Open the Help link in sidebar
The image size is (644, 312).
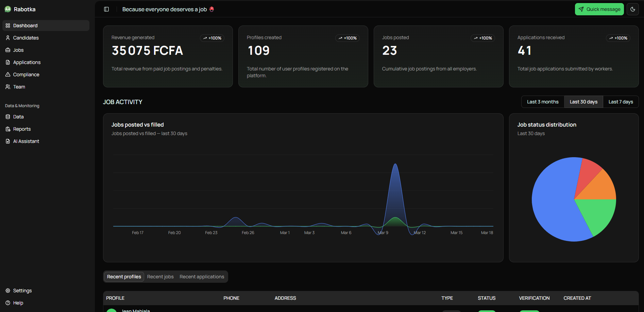click(18, 303)
